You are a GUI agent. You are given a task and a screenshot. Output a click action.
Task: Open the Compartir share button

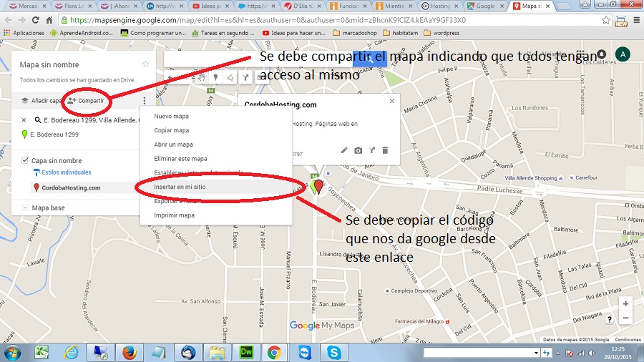click(87, 101)
